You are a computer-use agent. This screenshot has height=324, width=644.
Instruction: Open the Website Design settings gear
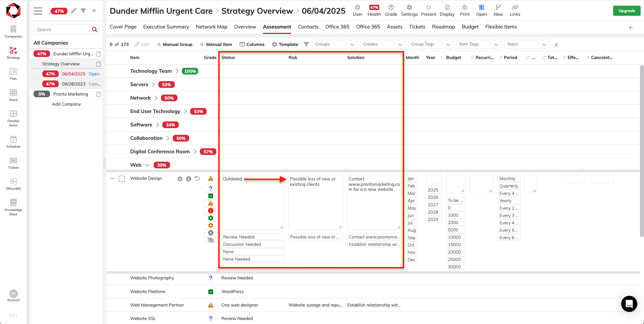pyautogui.click(x=180, y=179)
